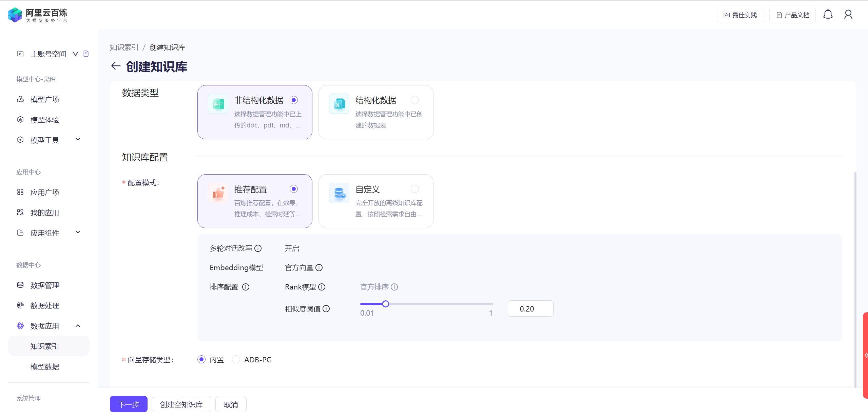Click info icon beside Rank模型
Screen dimensions: 868x420
click(x=322, y=287)
